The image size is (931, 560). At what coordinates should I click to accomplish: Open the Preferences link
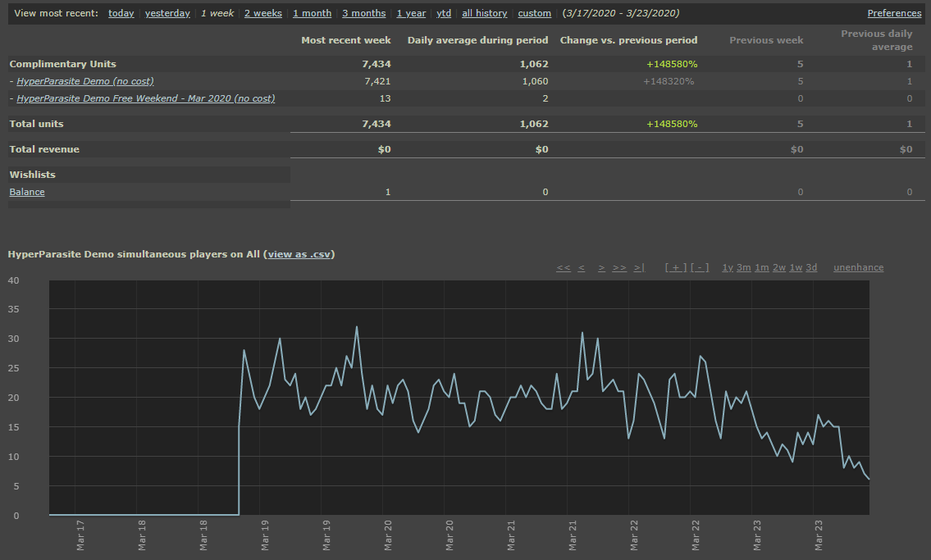point(894,13)
